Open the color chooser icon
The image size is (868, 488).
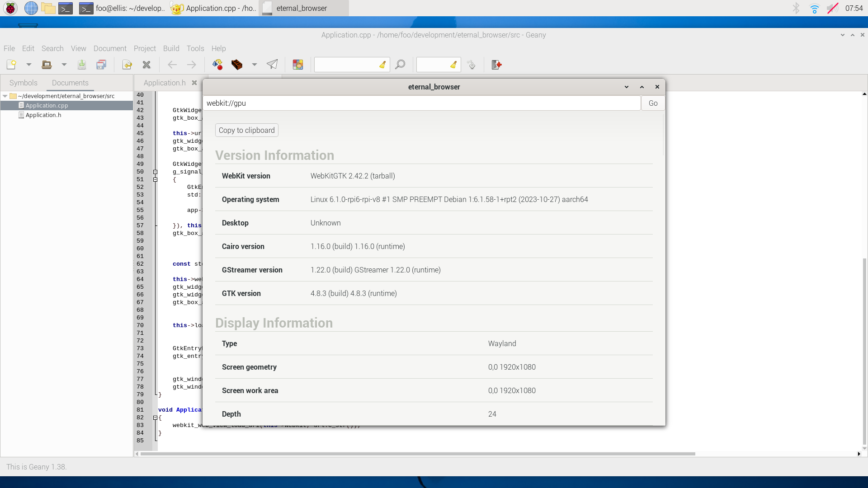coord(297,65)
